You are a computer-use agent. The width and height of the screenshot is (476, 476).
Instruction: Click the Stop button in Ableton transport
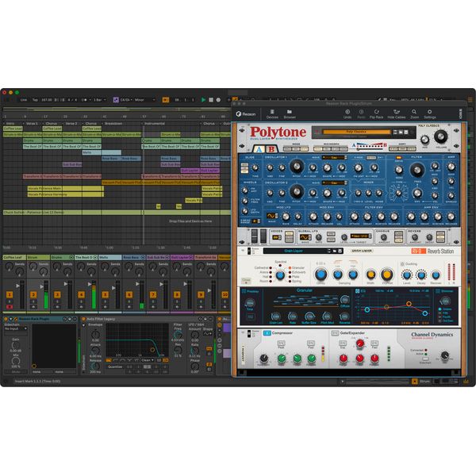211,100
